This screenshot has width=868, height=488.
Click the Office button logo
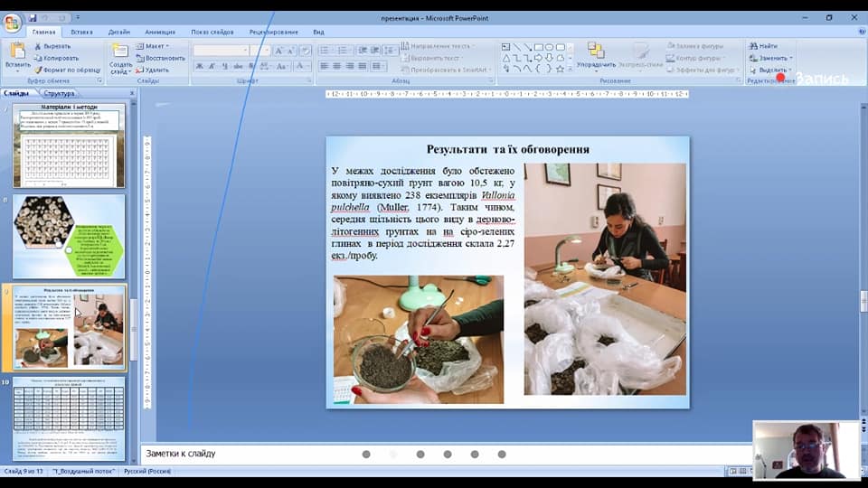(x=12, y=22)
